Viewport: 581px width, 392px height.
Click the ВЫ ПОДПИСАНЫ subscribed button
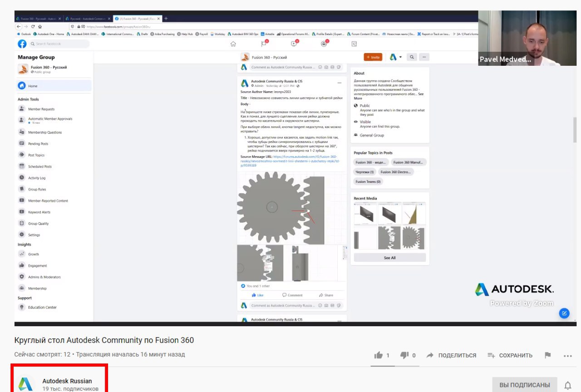(x=525, y=385)
